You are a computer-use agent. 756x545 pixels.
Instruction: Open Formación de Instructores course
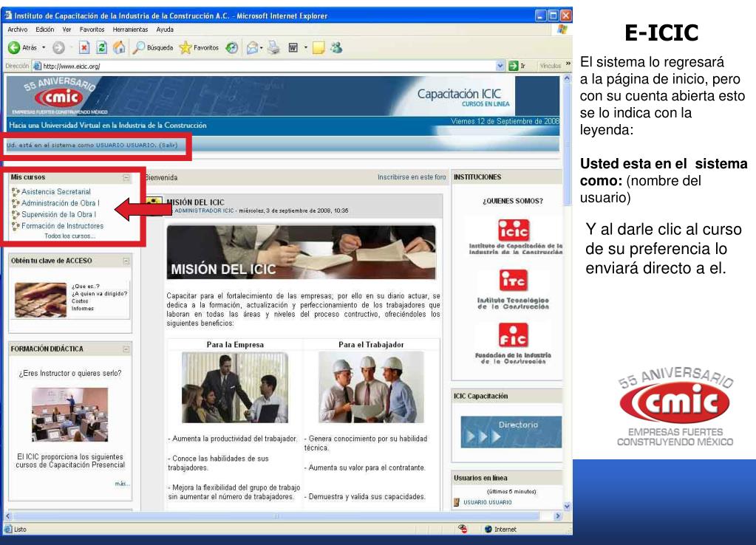pyautogui.click(x=62, y=226)
